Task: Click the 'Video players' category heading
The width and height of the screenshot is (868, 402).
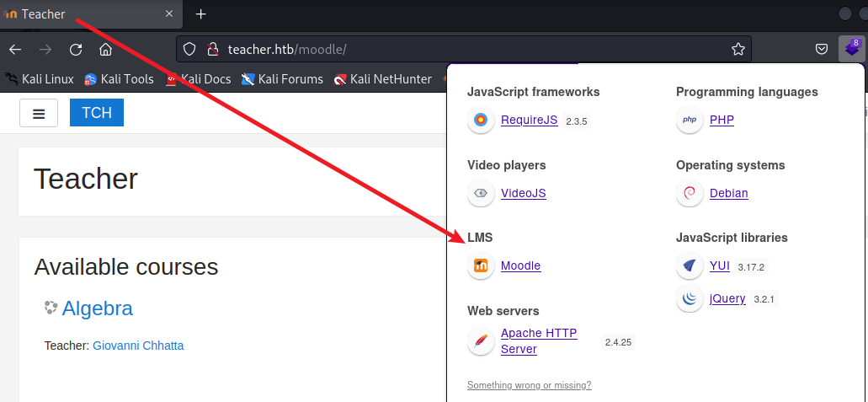Action: [507, 165]
